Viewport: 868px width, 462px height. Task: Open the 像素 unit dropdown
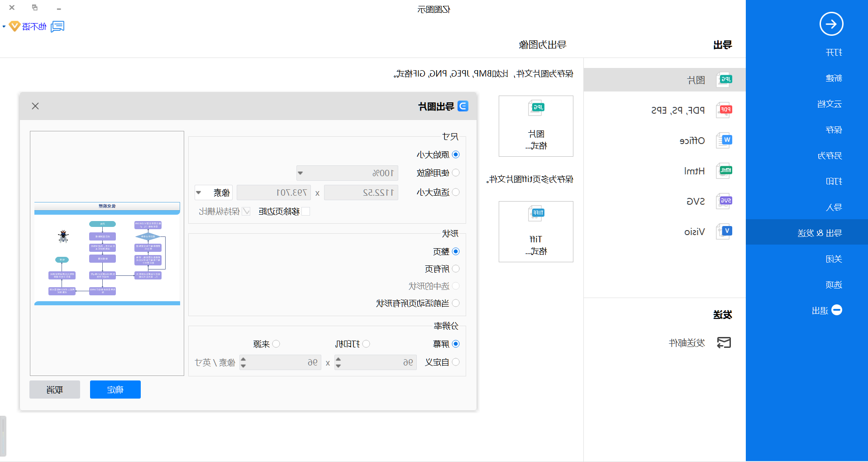coord(214,192)
